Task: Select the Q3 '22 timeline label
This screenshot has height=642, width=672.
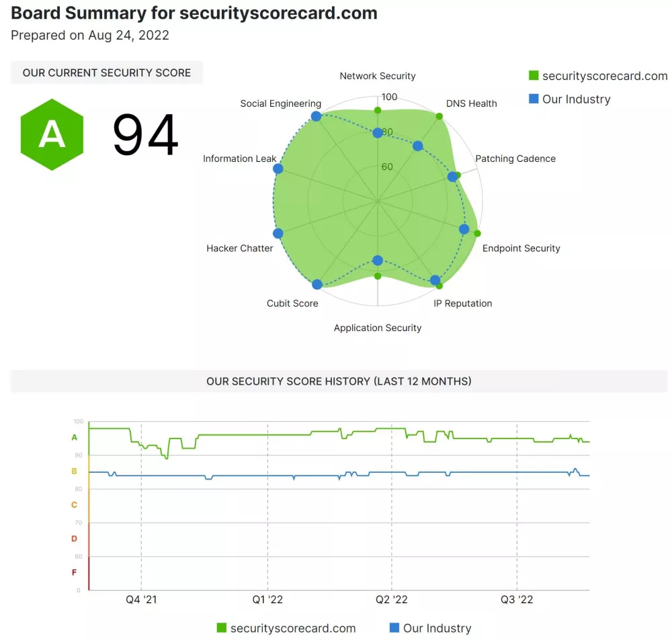Action: pos(517,600)
